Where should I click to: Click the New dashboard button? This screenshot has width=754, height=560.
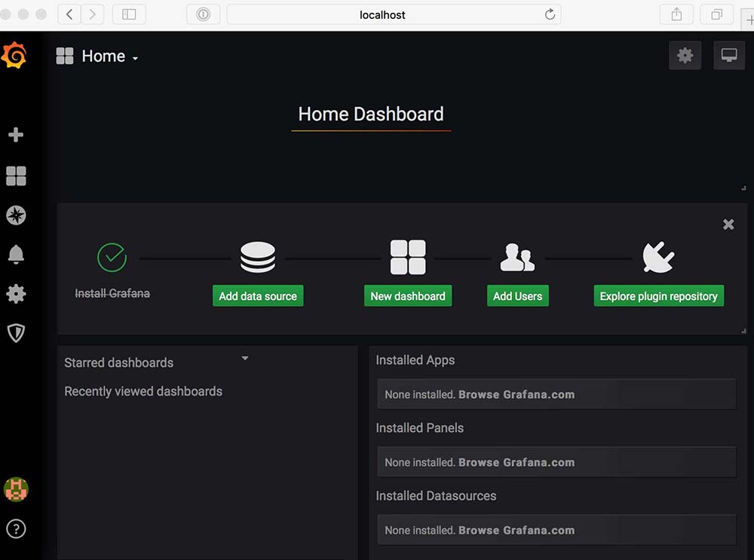click(408, 296)
